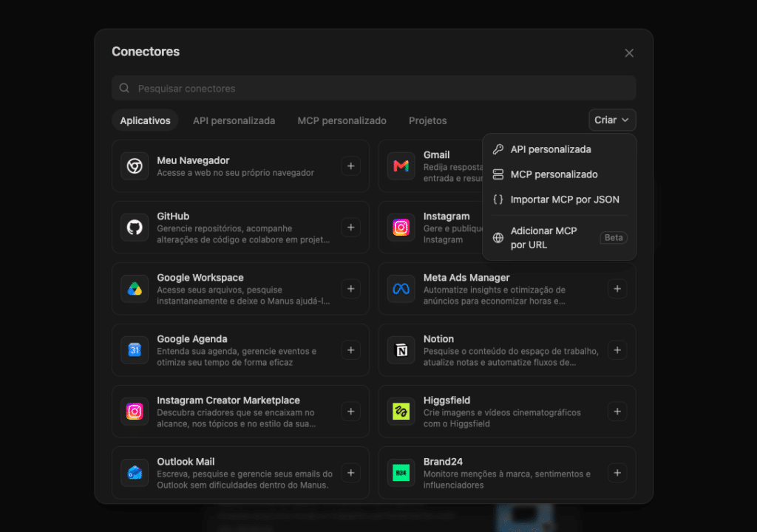Screen dimensions: 757x532
Task: Add Instagram Creator Marketplace with plus
Action: click(351, 412)
